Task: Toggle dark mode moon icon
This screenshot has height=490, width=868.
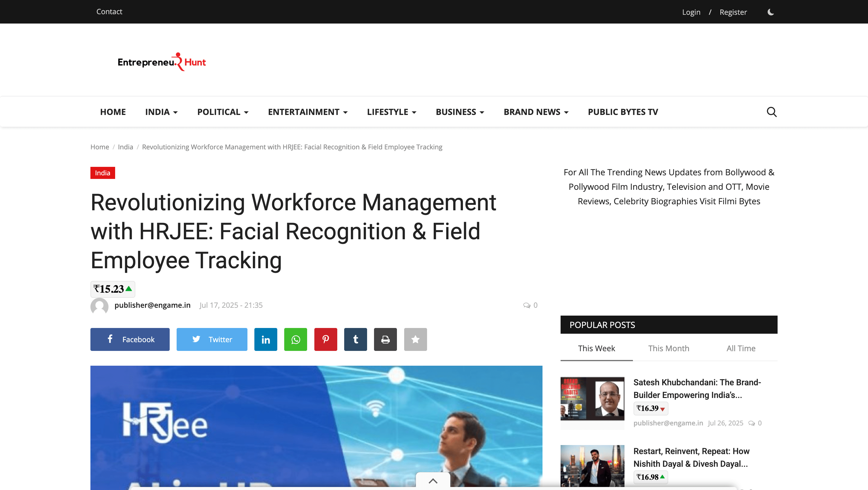Action: [770, 12]
